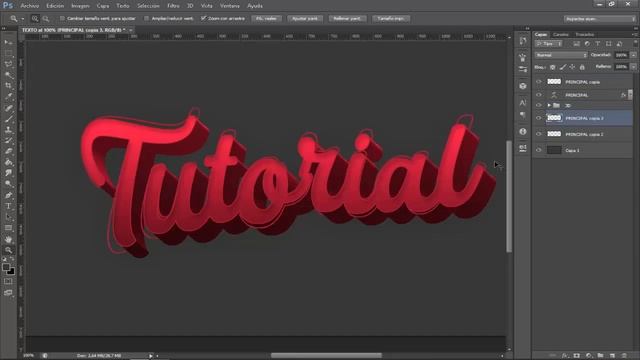
Task: Select the Zoom tool in toolbox
Action: tap(8, 250)
